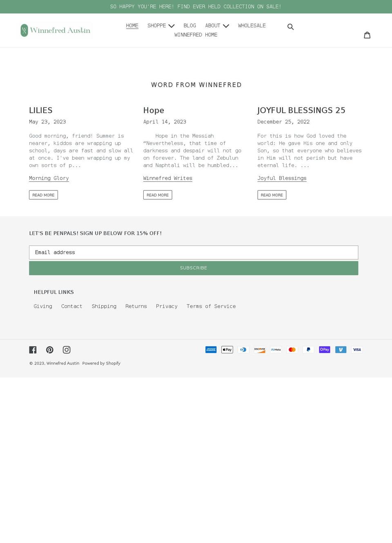Click the April 14, 2023 date

point(165,122)
